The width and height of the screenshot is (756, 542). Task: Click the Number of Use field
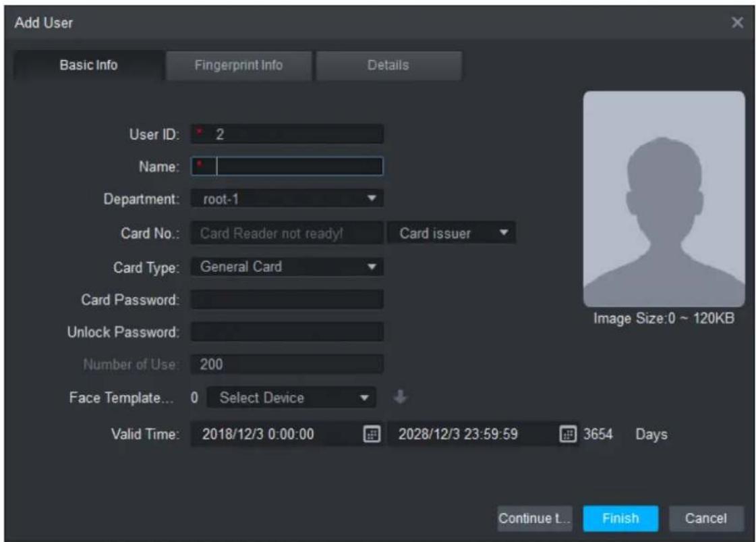287,364
